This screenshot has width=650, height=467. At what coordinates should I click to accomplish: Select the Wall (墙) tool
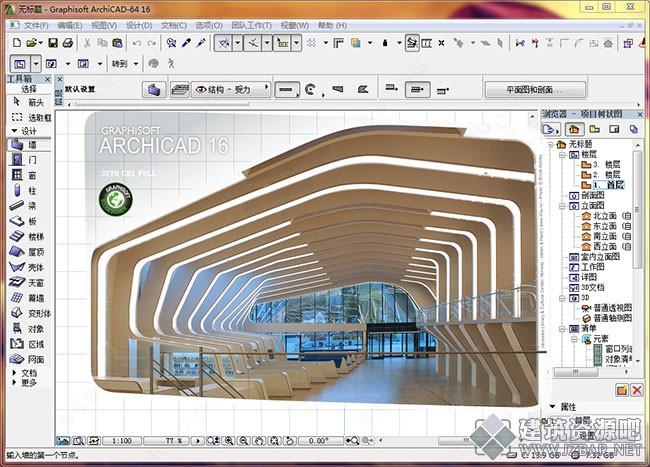tap(29, 144)
